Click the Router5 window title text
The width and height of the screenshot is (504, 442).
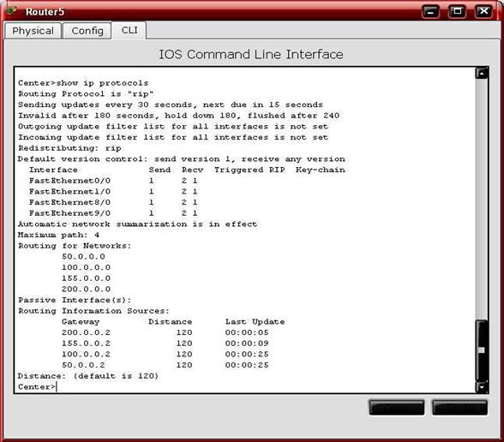45,12
